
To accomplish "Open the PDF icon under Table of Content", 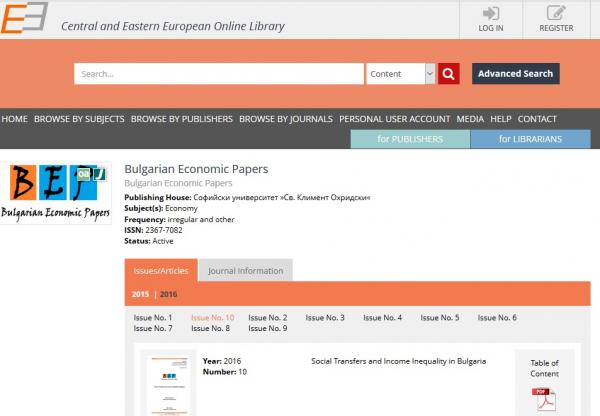I will 544,400.
